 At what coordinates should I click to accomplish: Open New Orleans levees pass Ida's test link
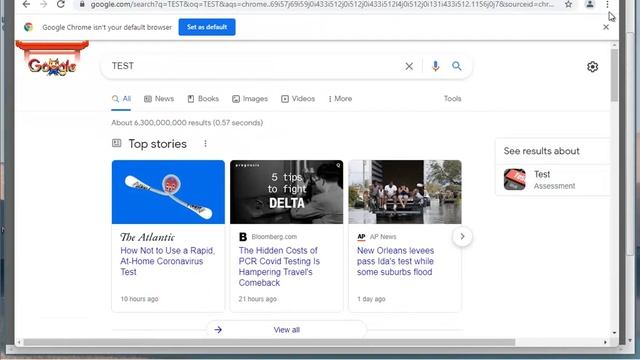(395, 261)
